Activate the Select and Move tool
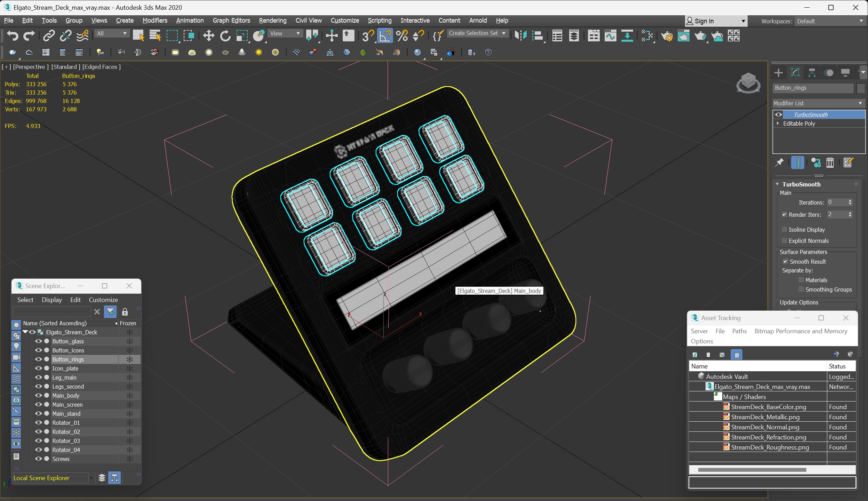The image size is (868, 501). (x=208, y=36)
